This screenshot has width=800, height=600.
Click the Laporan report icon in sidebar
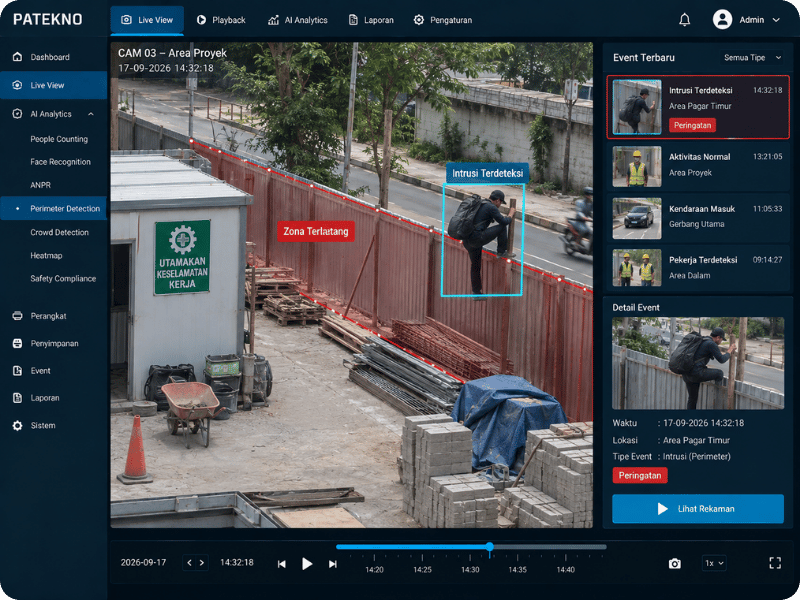pyautogui.click(x=17, y=398)
